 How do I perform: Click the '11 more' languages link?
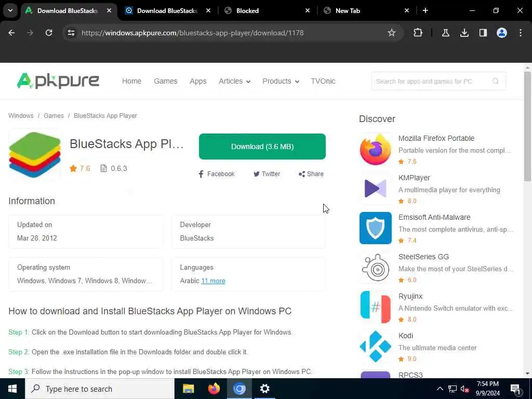tap(213, 281)
